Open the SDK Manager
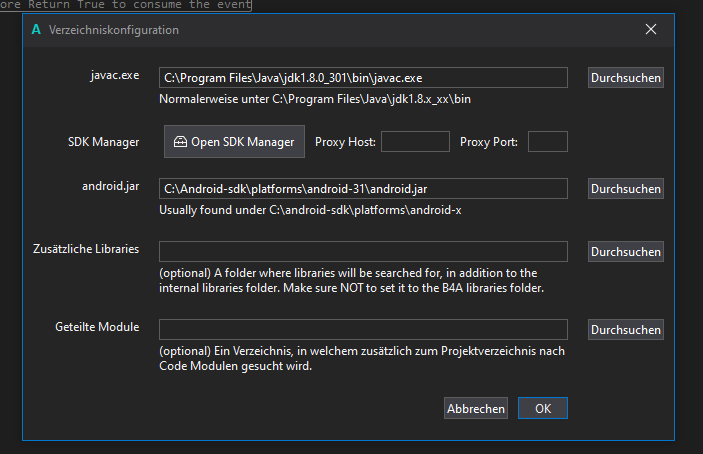This screenshot has width=703, height=454. (x=234, y=142)
